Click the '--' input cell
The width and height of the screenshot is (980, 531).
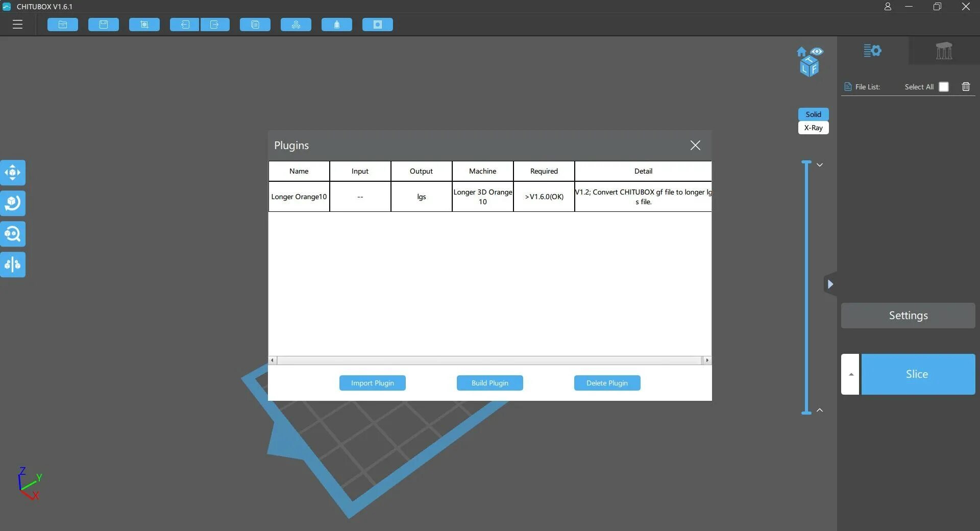point(360,197)
